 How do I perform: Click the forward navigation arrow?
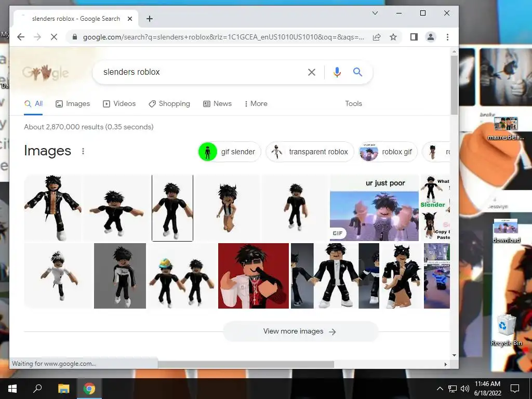tap(37, 37)
